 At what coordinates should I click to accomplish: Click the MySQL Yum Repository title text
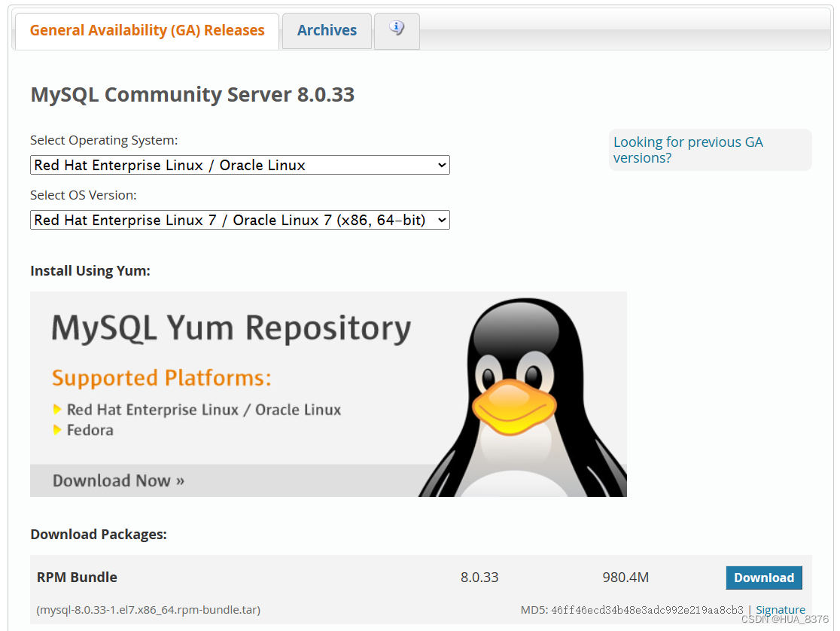(x=230, y=328)
